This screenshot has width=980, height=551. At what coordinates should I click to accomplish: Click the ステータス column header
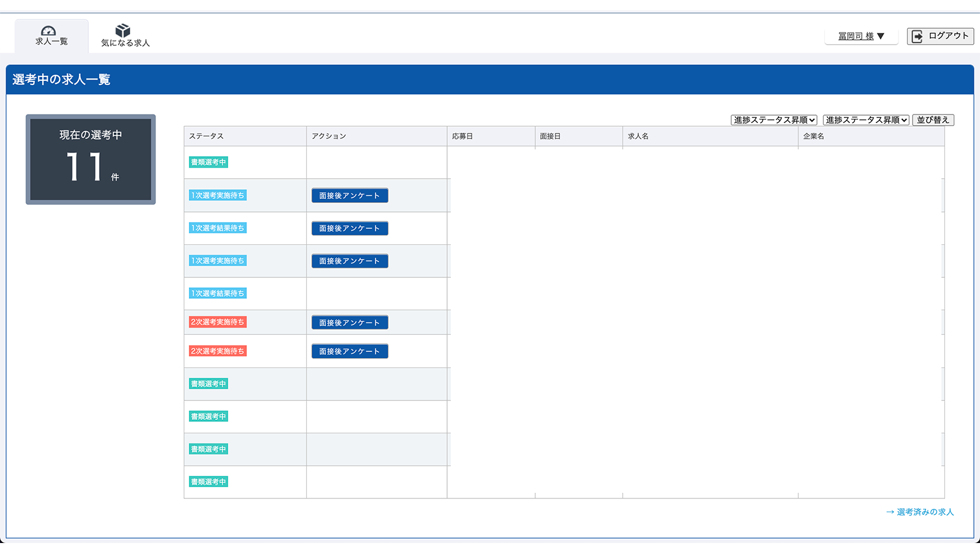(245, 136)
